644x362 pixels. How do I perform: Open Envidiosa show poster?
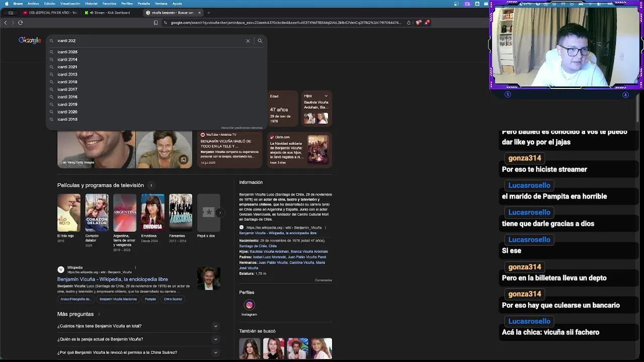(152, 213)
